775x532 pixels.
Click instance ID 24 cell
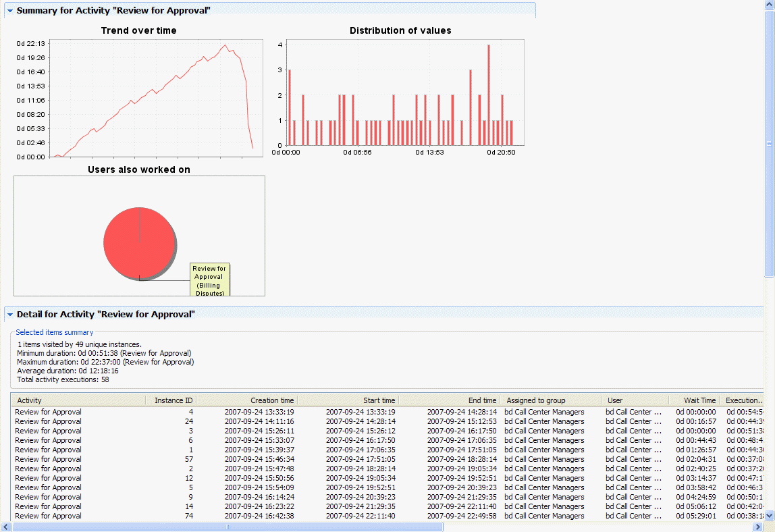(189, 421)
